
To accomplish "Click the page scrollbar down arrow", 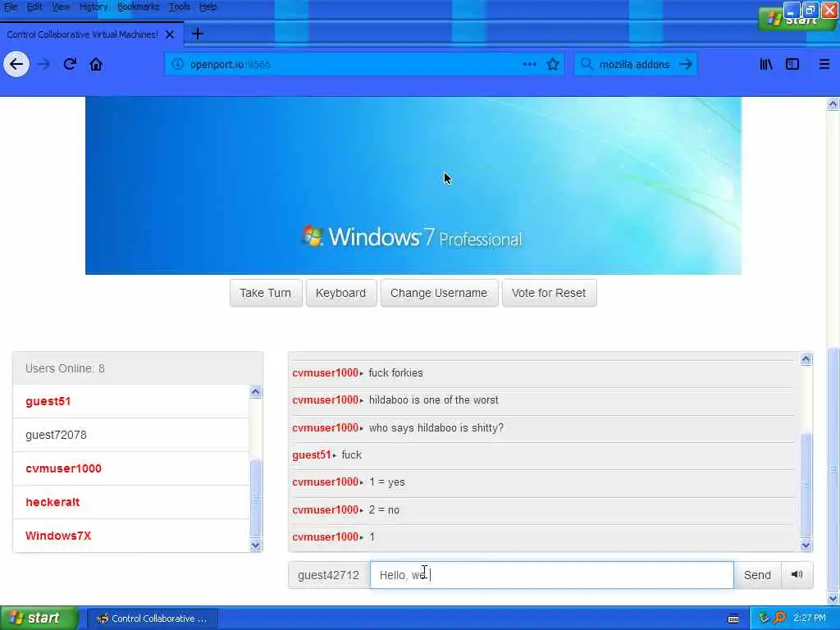I will (833, 598).
